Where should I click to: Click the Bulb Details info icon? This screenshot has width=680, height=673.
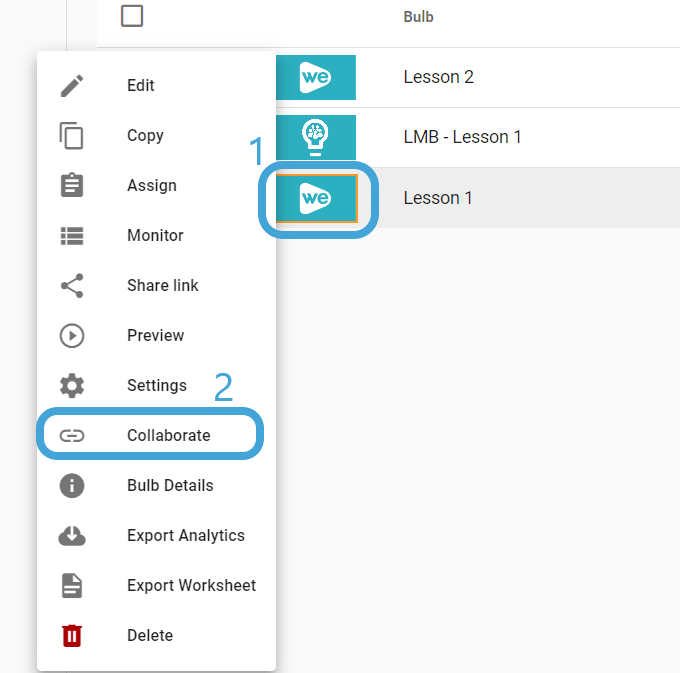(72, 486)
